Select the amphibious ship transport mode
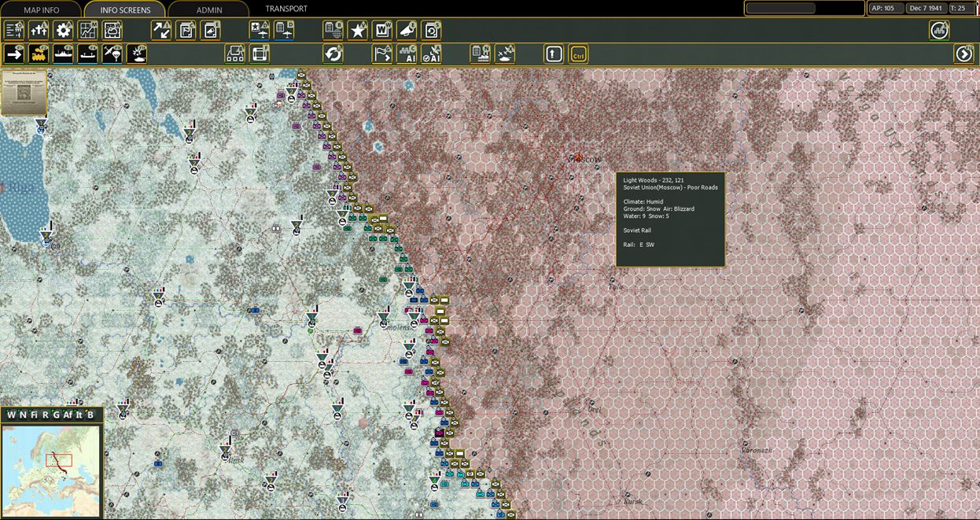Image resolution: width=980 pixels, height=520 pixels. click(87, 53)
